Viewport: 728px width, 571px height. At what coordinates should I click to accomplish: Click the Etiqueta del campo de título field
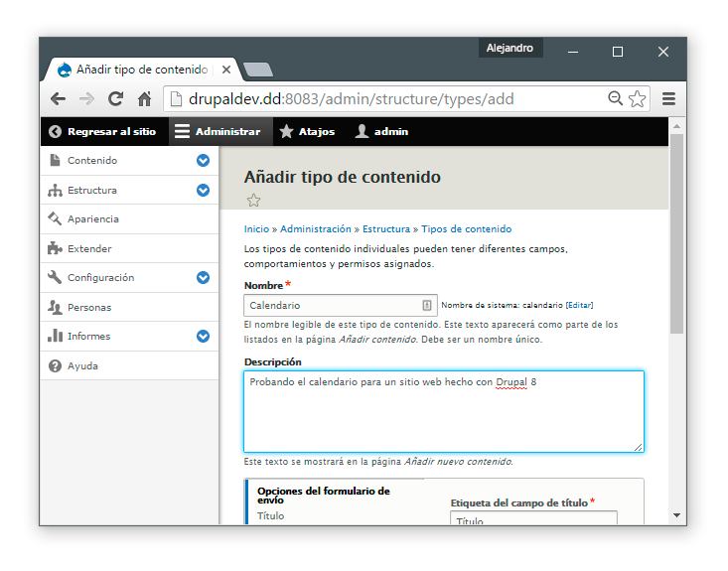pos(533,518)
